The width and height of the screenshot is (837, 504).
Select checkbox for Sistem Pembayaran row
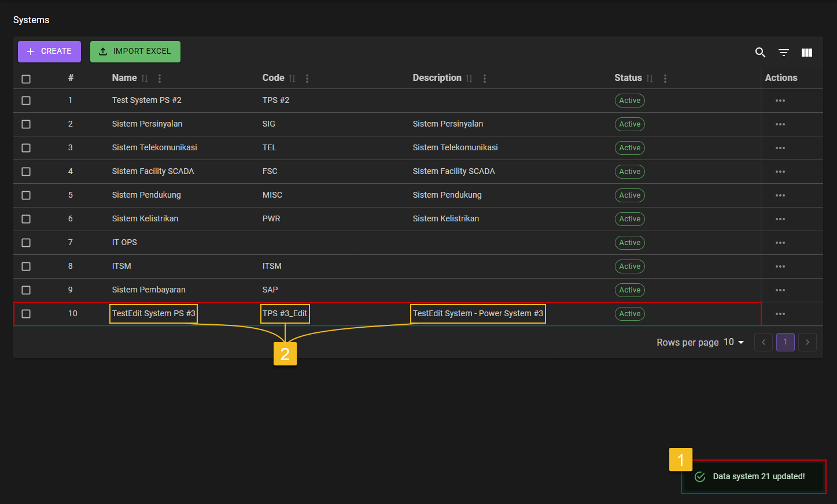coord(26,290)
